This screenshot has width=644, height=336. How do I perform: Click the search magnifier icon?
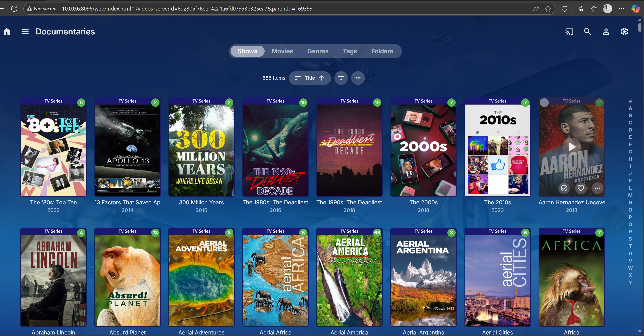(588, 32)
